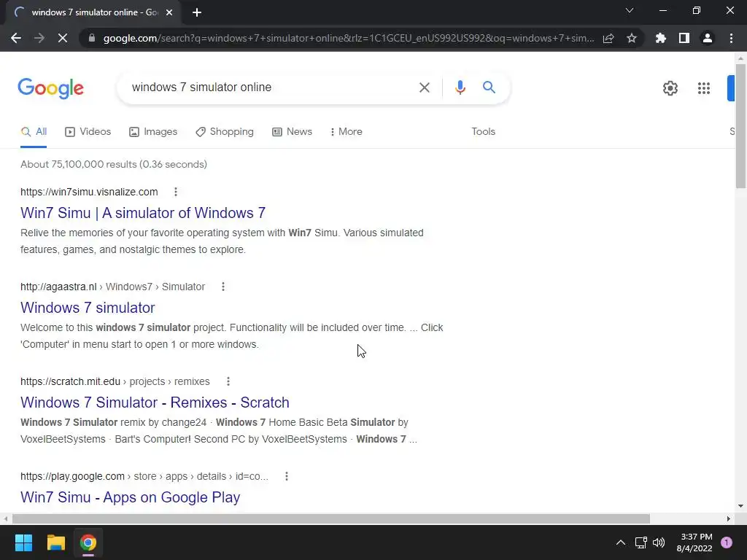Open the agaastra.nl Windows 7 simulator link
747x560 pixels.
88,308
